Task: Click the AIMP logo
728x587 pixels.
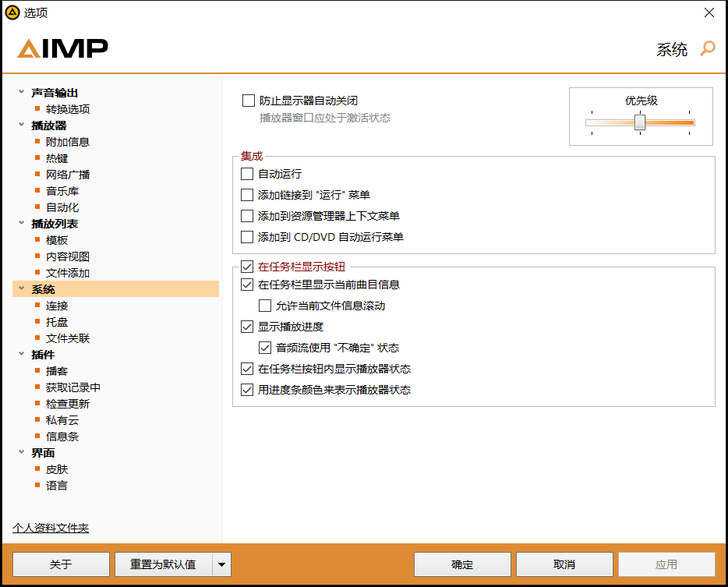Action: [62, 48]
